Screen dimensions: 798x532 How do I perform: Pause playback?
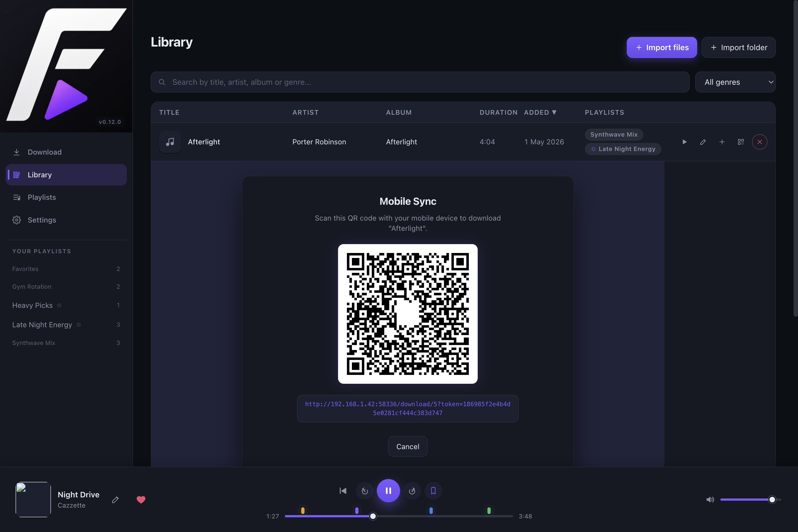pyautogui.click(x=388, y=491)
